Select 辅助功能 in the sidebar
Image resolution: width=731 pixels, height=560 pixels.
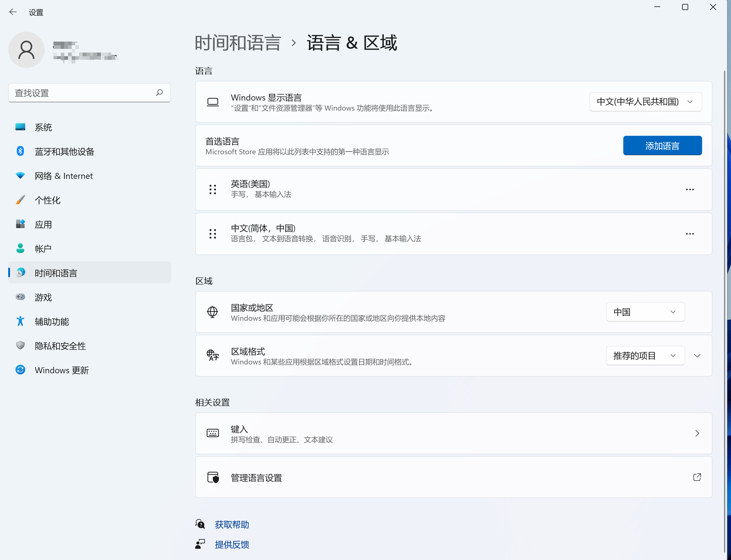(90, 322)
